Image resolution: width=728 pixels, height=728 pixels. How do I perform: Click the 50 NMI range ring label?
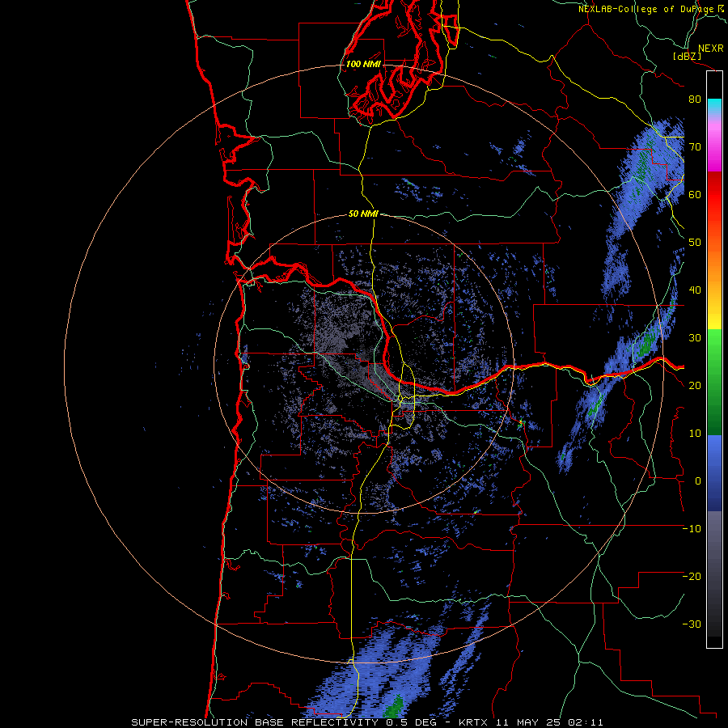coord(363,214)
